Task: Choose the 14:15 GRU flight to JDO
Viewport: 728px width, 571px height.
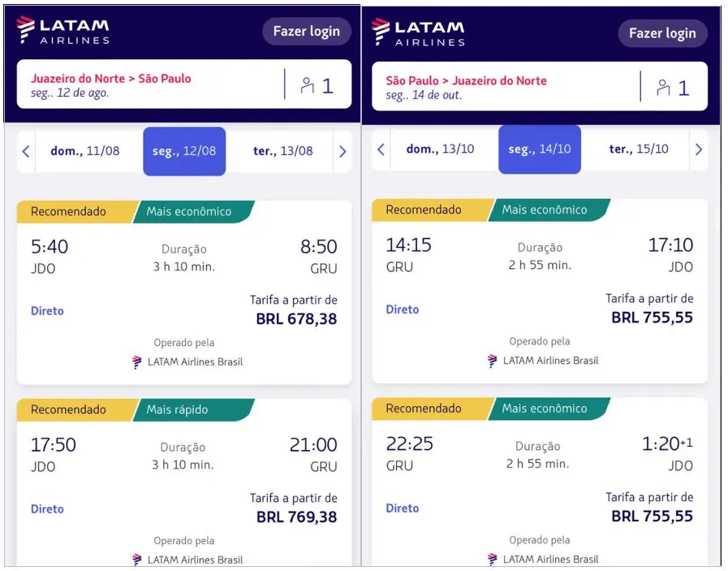Action: point(539,291)
